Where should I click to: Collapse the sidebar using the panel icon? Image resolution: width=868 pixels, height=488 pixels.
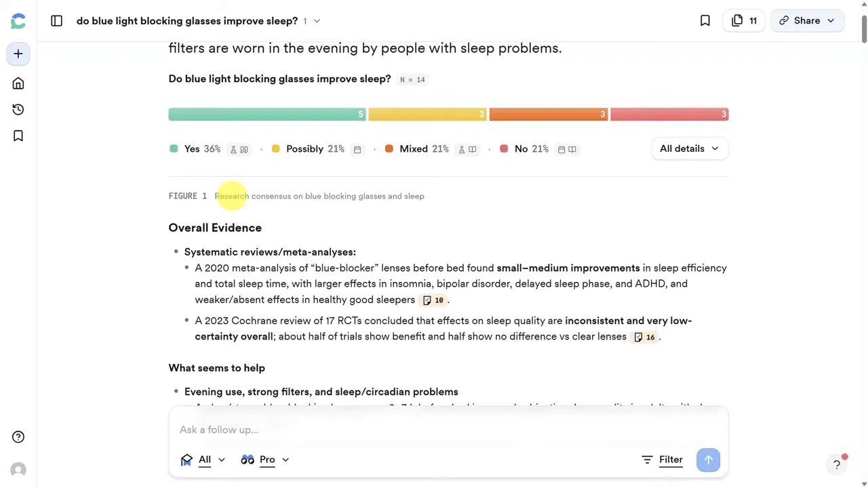pos(56,21)
